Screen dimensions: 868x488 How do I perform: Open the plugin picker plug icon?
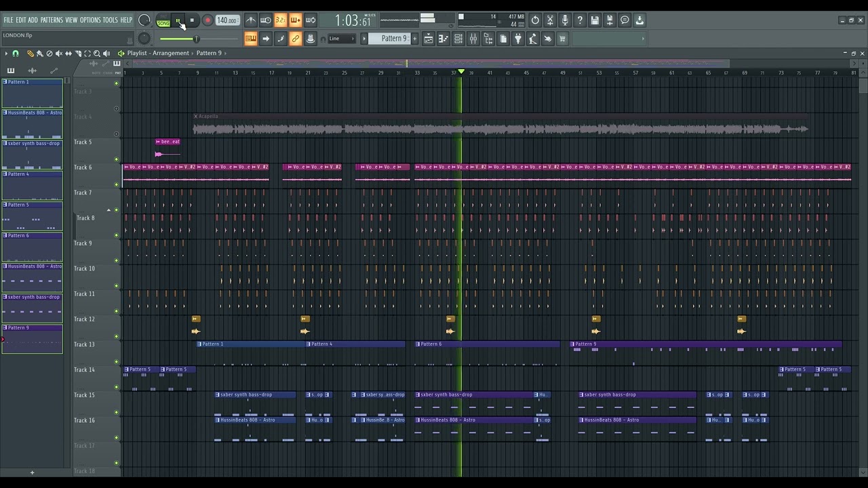[x=518, y=39]
